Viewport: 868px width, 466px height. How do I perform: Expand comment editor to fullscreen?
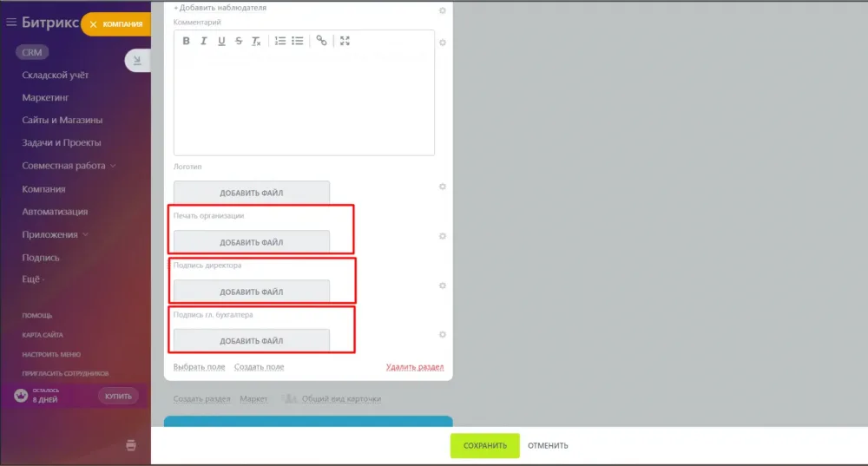tap(345, 41)
